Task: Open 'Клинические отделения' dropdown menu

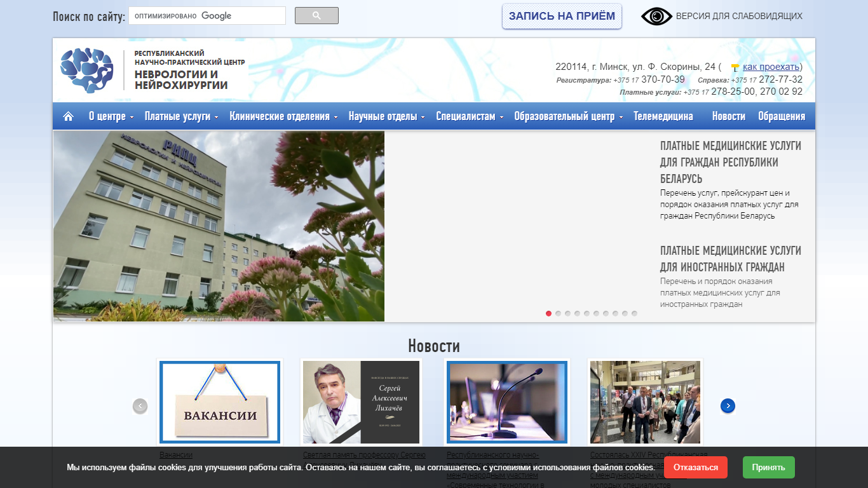Action: point(283,116)
